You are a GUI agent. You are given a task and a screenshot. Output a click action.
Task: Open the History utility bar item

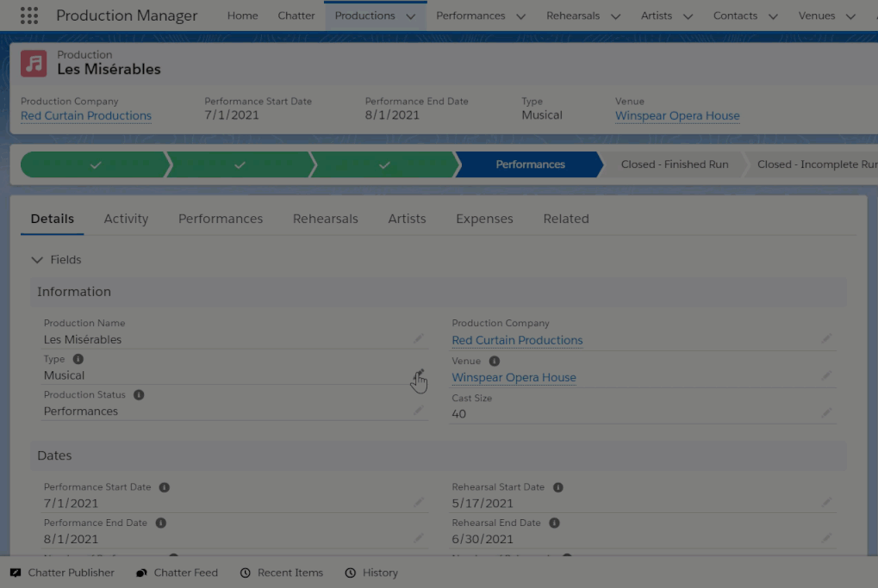(x=371, y=573)
